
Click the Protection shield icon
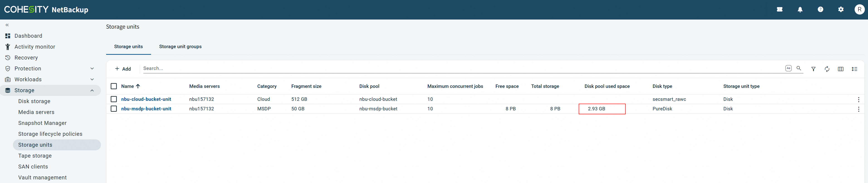click(x=8, y=68)
